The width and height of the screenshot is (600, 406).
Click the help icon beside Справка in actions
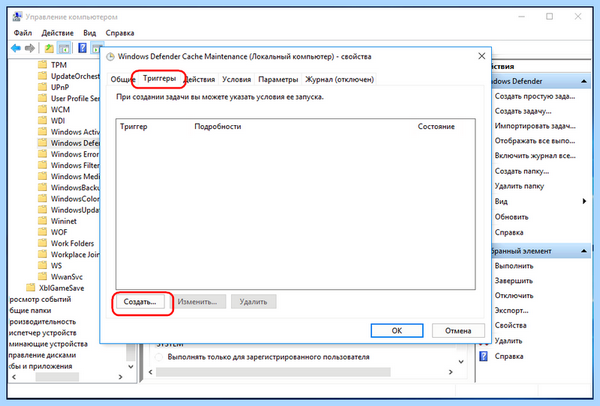(x=484, y=356)
